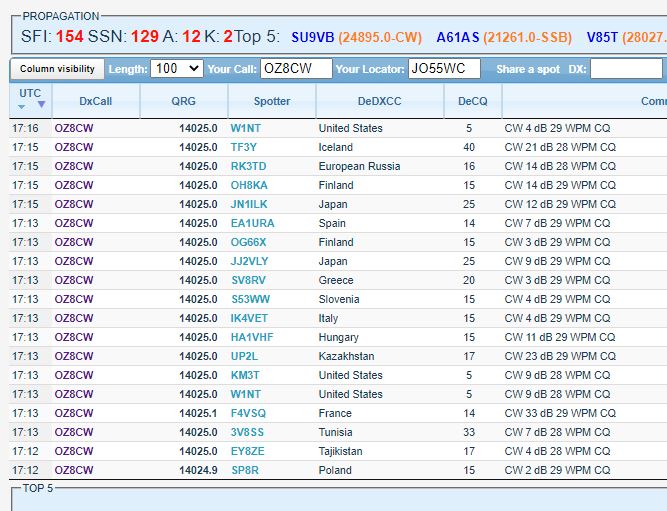Open the Length dropdown set to 100

pos(177,69)
